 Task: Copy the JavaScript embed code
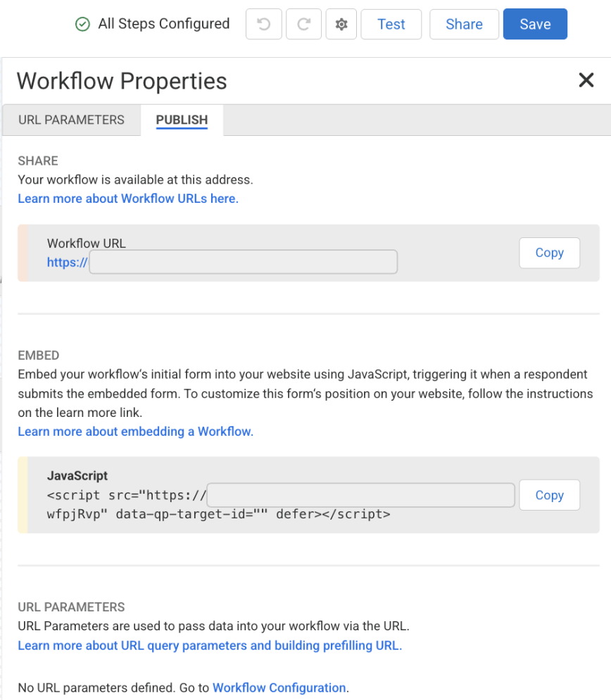(x=550, y=495)
